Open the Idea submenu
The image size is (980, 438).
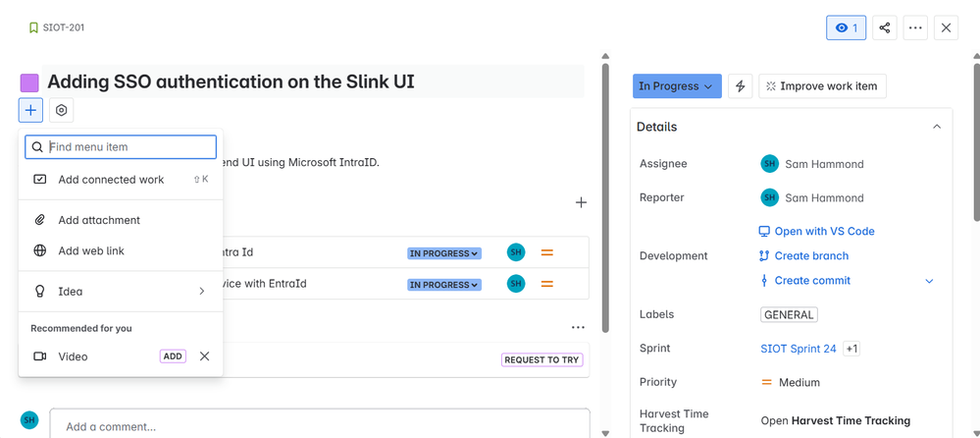(x=121, y=292)
